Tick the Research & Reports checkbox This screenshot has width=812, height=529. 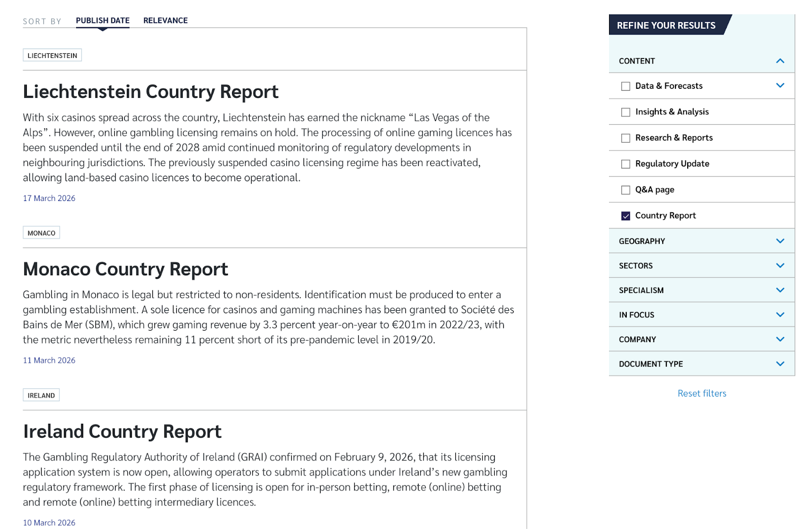click(x=626, y=138)
